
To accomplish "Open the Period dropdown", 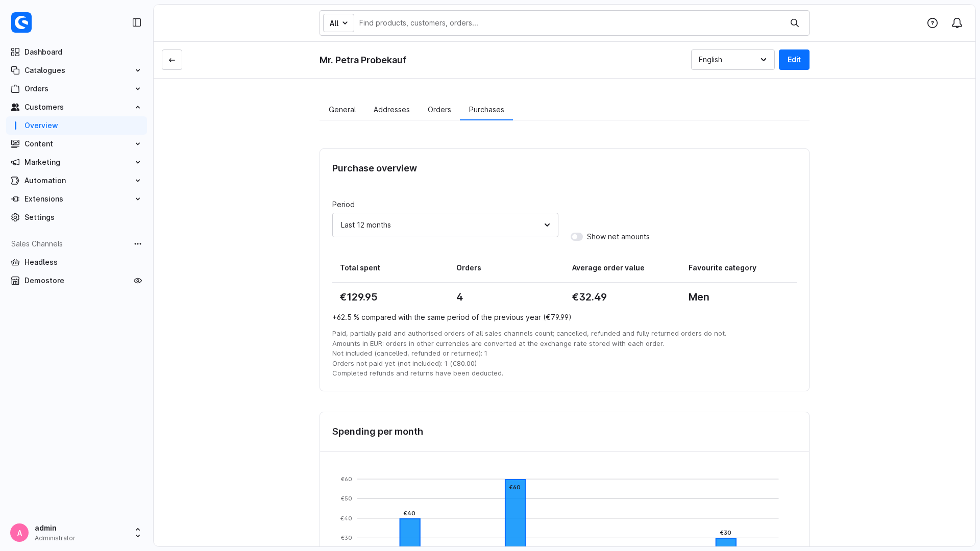I will pyautogui.click(x=445, y=225).
